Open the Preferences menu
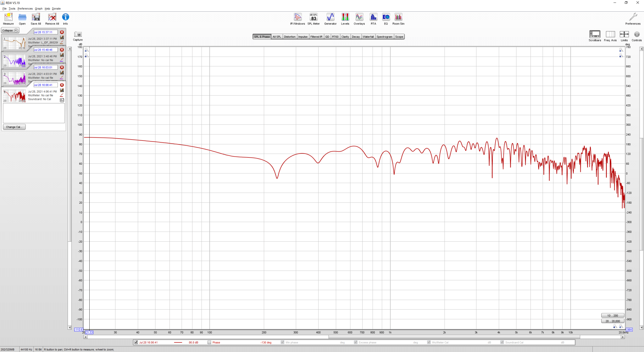 tap(25, 8)
